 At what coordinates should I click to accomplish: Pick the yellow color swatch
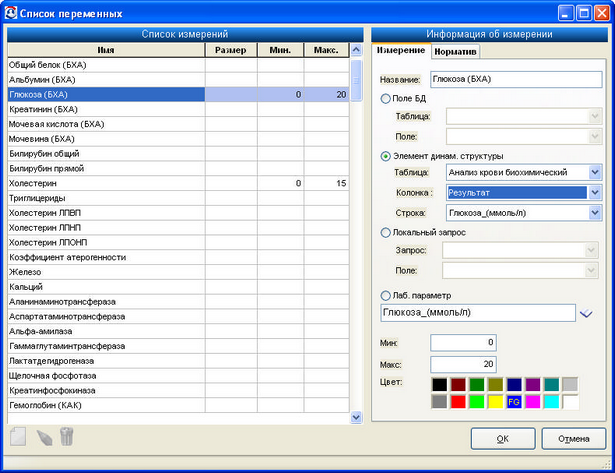pyautogui.click(x=495, y=402)
